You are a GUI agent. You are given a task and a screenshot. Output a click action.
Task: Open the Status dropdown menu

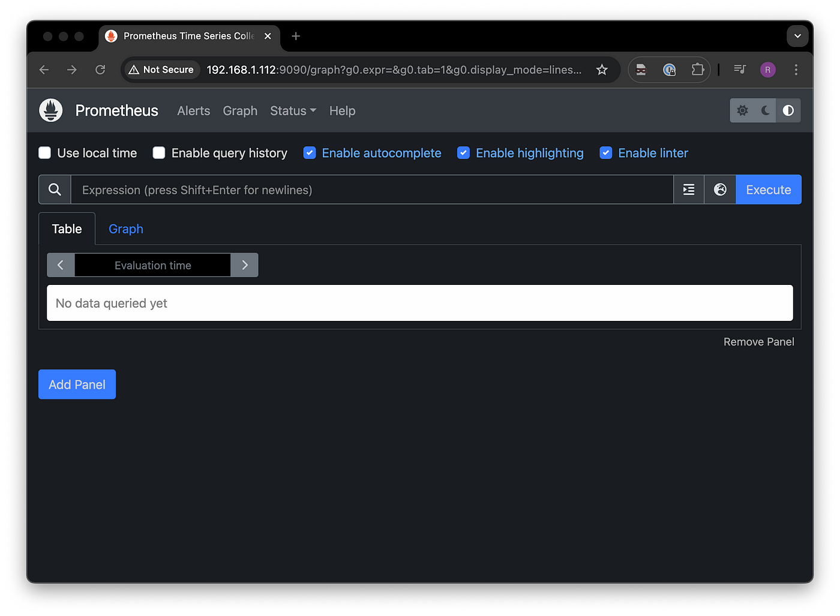tap(293, 111)
